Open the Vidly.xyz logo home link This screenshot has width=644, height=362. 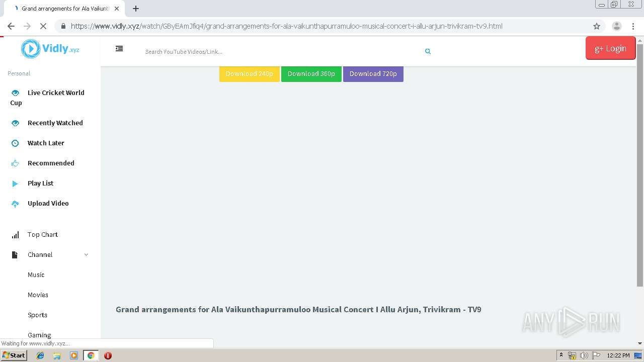[x=50, y=49]
